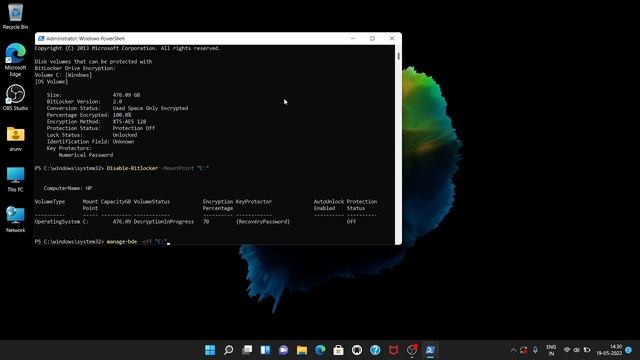Select the Network desktop icon

click(16, 220)
